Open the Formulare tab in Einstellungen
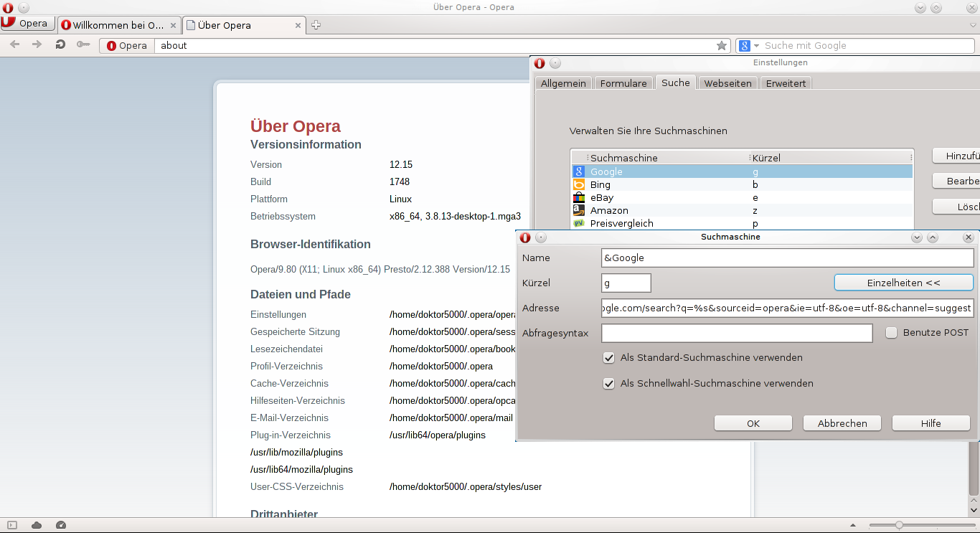The width and height of the screenshot is (980, 533). [x=623, y=83]
